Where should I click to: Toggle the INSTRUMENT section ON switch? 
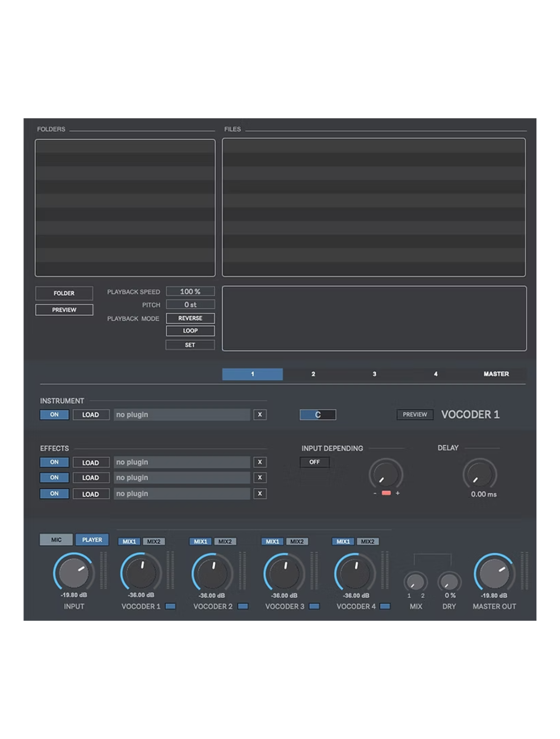click(54, 414)
